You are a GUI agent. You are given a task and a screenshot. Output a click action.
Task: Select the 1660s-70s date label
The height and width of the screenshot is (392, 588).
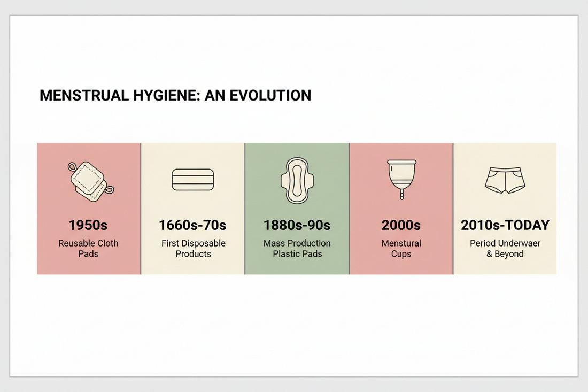pyautogui.click(x=193, y=225)
